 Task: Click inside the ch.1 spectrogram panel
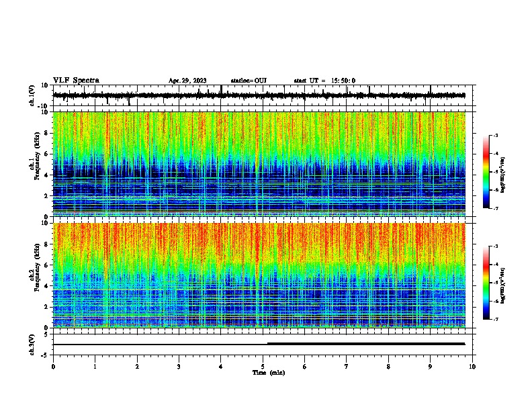coord(259,164)
